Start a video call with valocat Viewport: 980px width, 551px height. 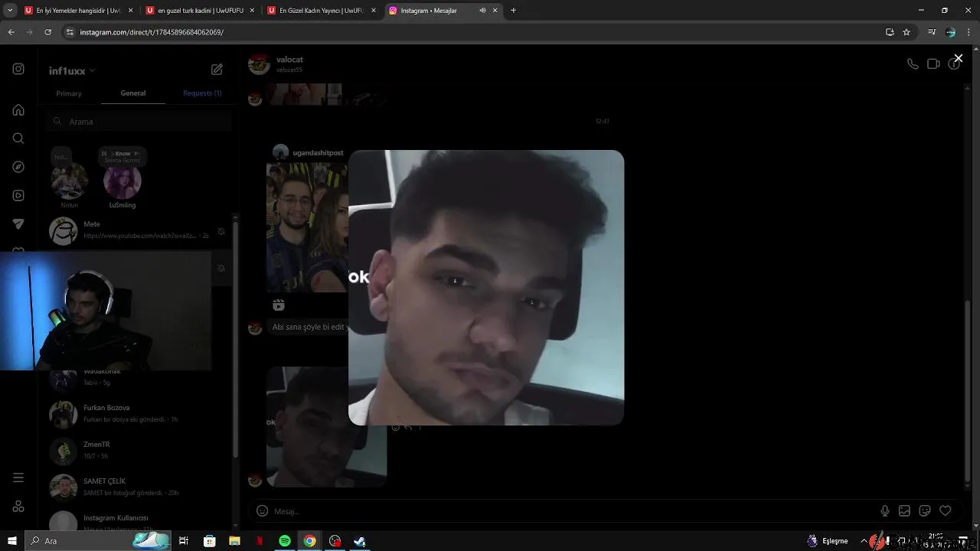(933, 64)
